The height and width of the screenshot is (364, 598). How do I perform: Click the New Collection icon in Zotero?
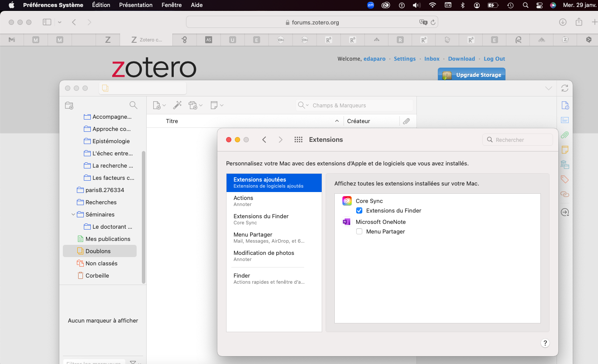click(69, 105)
